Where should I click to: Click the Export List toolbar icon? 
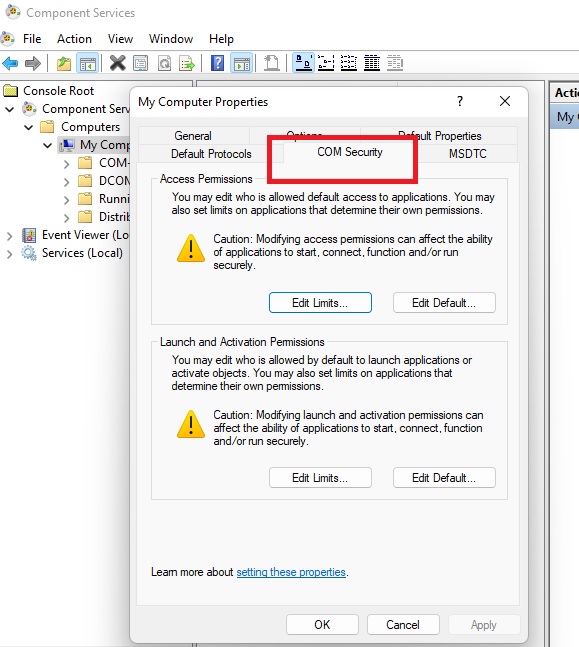coord(187,64)
